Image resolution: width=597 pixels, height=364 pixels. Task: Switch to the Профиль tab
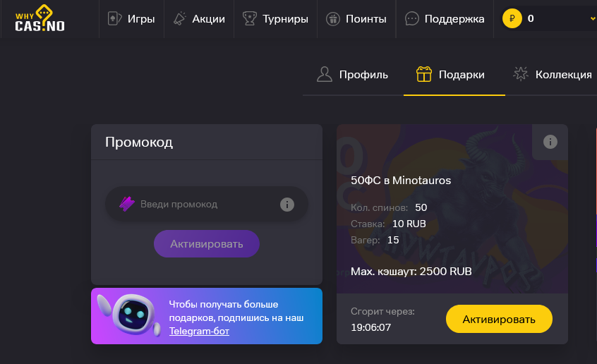353,75
